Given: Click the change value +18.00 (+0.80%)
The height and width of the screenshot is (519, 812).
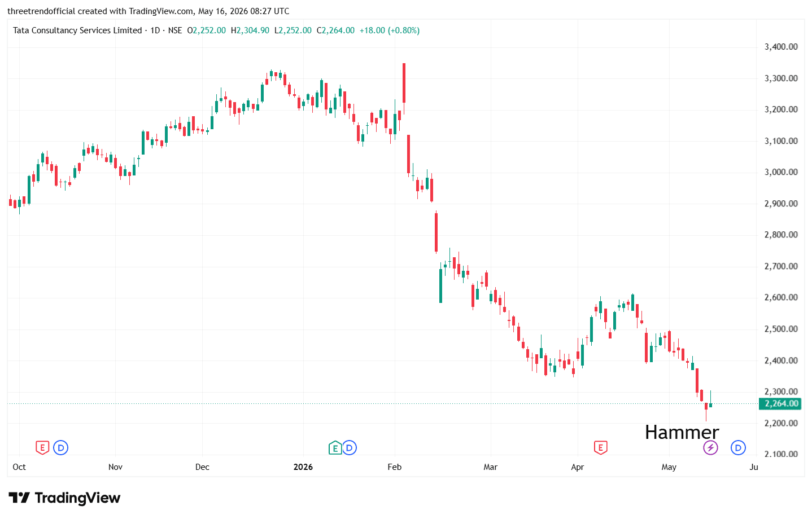Looking at the screenshot, I should click(x=390, y=30).
